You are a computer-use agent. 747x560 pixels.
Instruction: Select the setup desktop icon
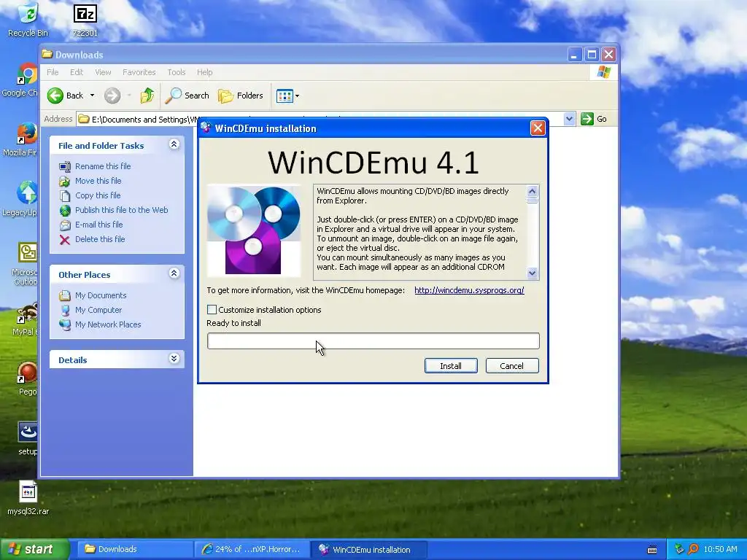pyautogui.click(x=28, y=438)
